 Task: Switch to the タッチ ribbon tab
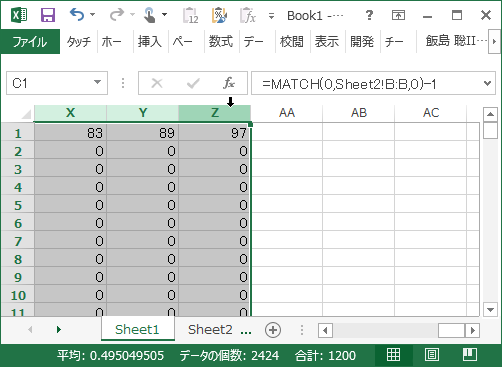click(79, 42)
